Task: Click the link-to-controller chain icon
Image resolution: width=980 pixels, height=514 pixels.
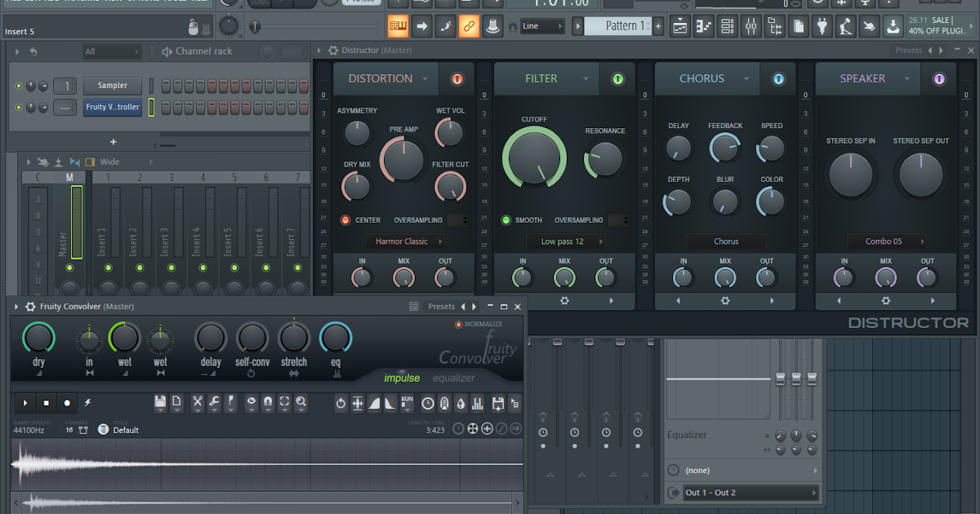Action: [469, 26]
